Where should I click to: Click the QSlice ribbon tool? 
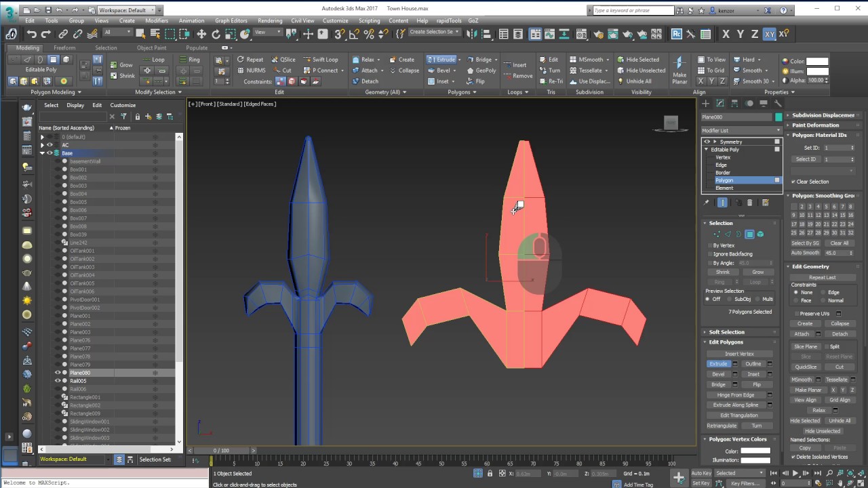(283, 60)
